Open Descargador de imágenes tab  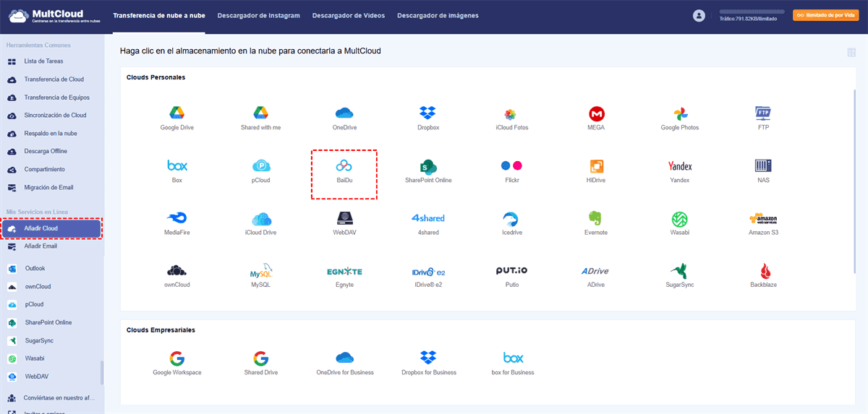pyautogui.click(x=438, y=15)
